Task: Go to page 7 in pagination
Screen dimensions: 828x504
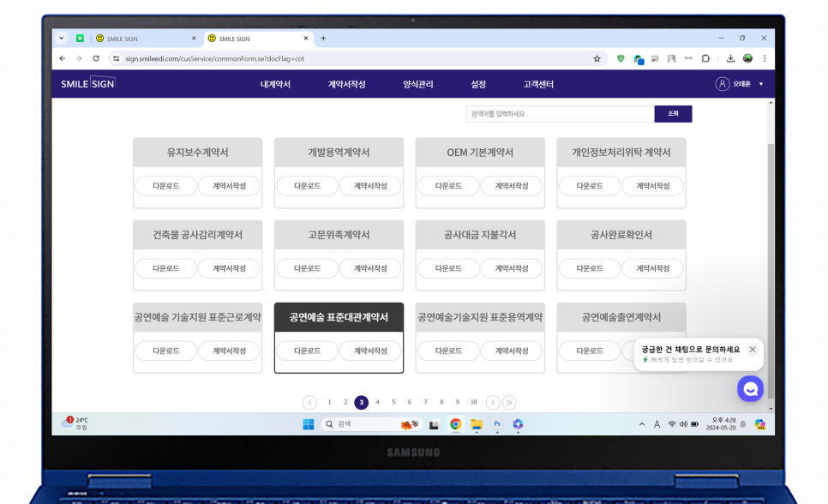Action: pos(426,402)
